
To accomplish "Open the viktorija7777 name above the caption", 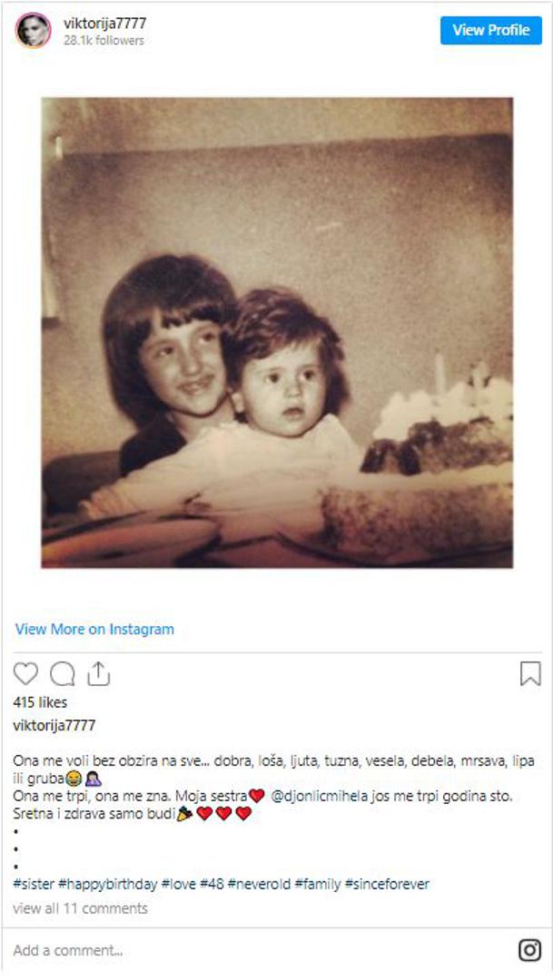I will click(x=54, y=725).
